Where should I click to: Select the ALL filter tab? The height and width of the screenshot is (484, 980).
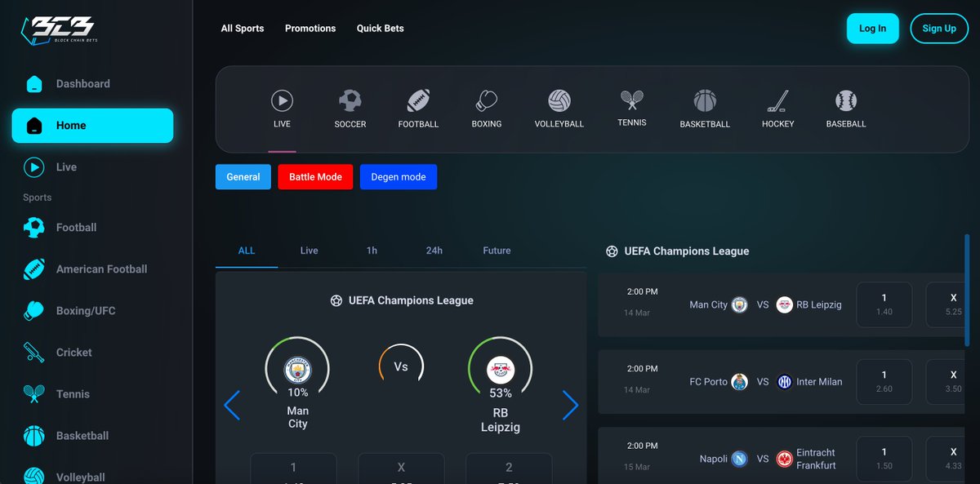(x=247, y=251)
